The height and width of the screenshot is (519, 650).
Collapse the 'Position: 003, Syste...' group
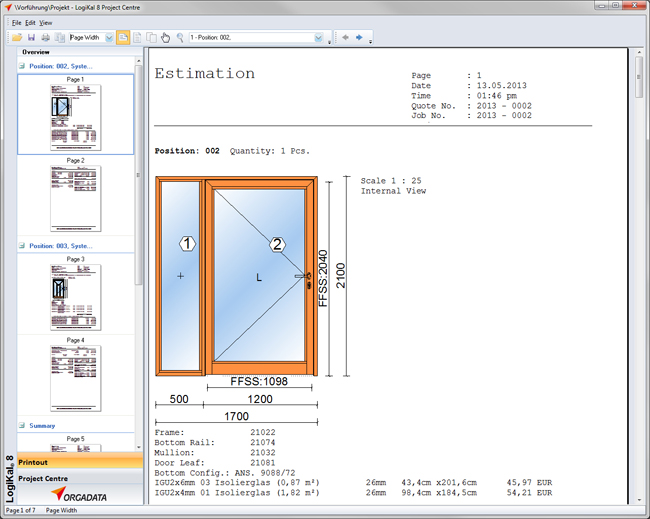pyautogui.click(x=22, y=246)
